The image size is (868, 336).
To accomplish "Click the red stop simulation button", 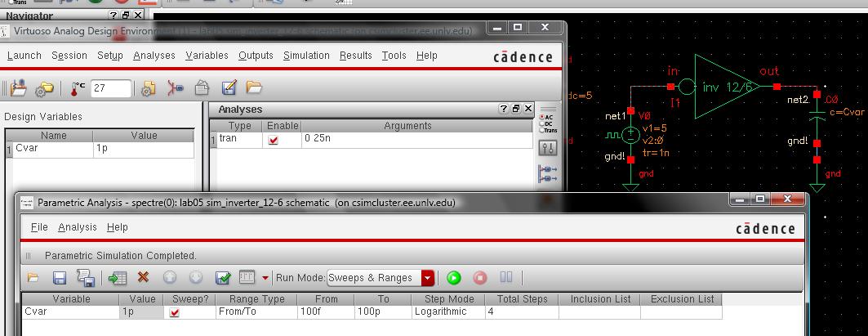I will (x=480, y=278).
